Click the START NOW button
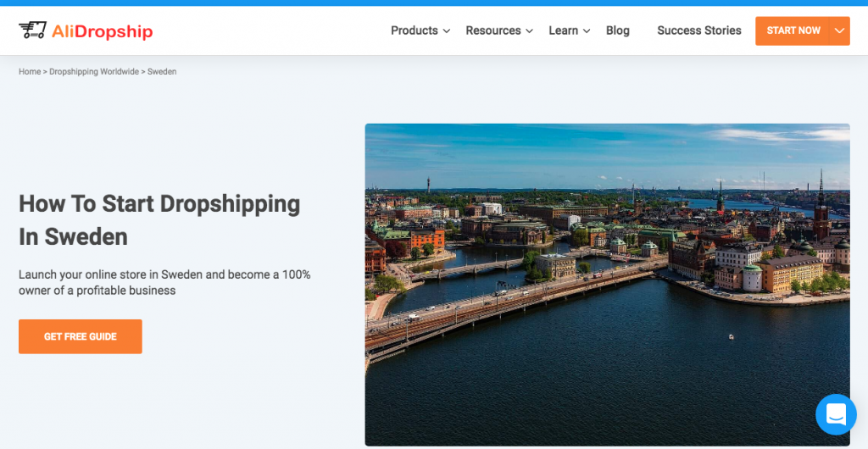This screenshot has width=868, height=449. 793,31
